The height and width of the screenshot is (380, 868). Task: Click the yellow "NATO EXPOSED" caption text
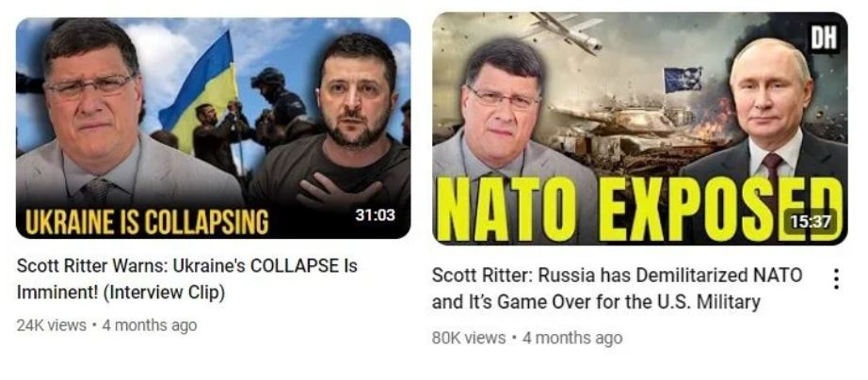[x=639, y=210]
